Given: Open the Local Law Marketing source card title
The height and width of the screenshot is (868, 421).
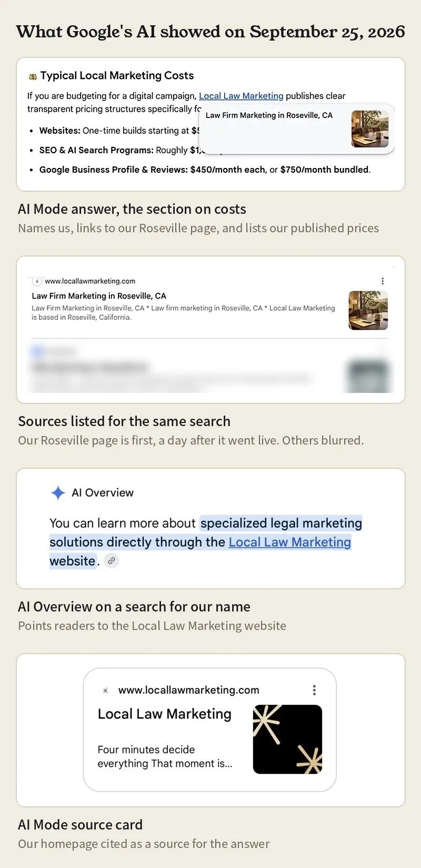Looking at the screenshot, I should [x=165, y=714].
